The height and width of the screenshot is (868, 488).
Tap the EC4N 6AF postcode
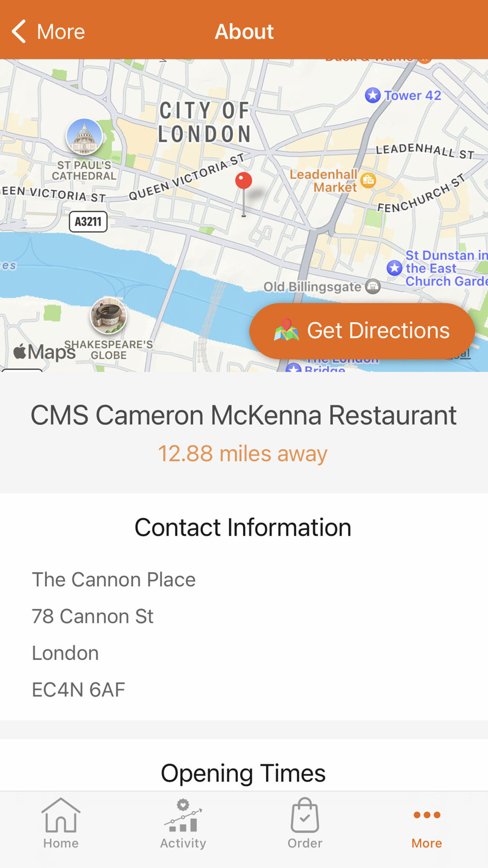[79, 689]
